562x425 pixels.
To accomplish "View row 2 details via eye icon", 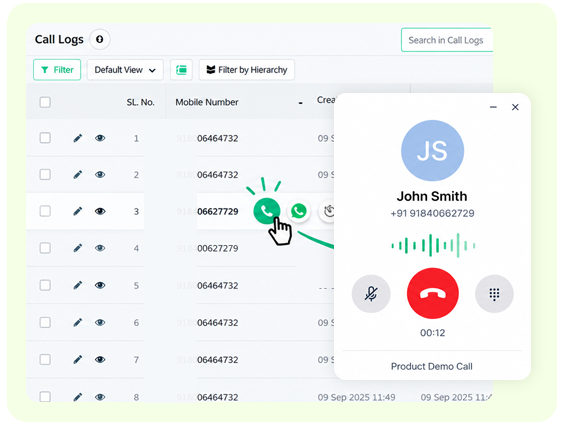I will click(100, 175).
